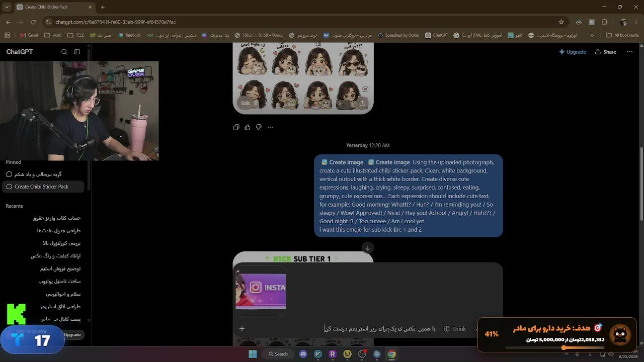Image resolution: width=644 pixels, height=362 pixels.
Task: Click the share icon on sticker image
Action: [x=362, y=103]
